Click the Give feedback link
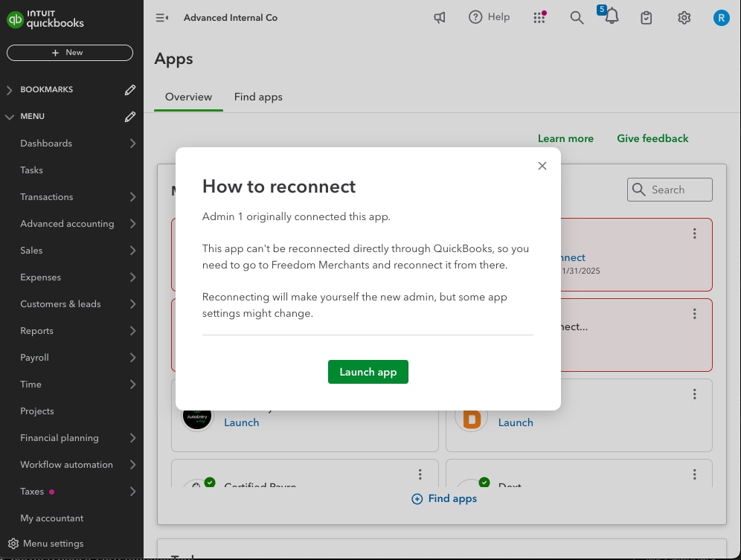741x560 pixels. (x=652, y=138)
